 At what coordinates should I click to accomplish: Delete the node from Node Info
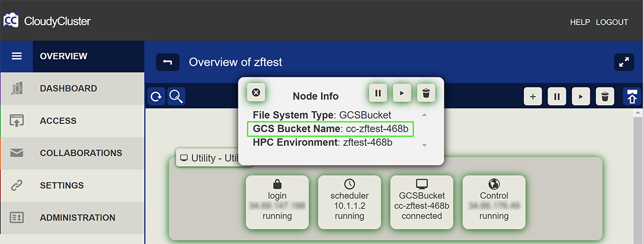[x=426, y=93]
